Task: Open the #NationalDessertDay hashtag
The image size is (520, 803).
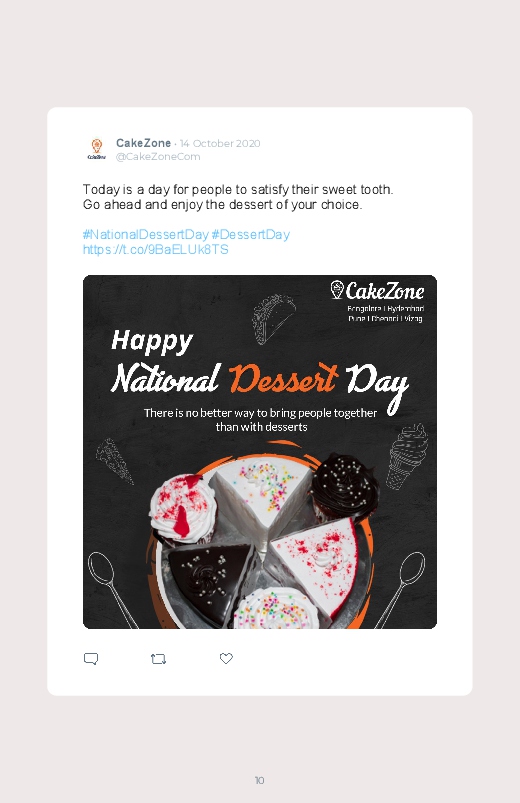Action: click(x=145, y=235)
